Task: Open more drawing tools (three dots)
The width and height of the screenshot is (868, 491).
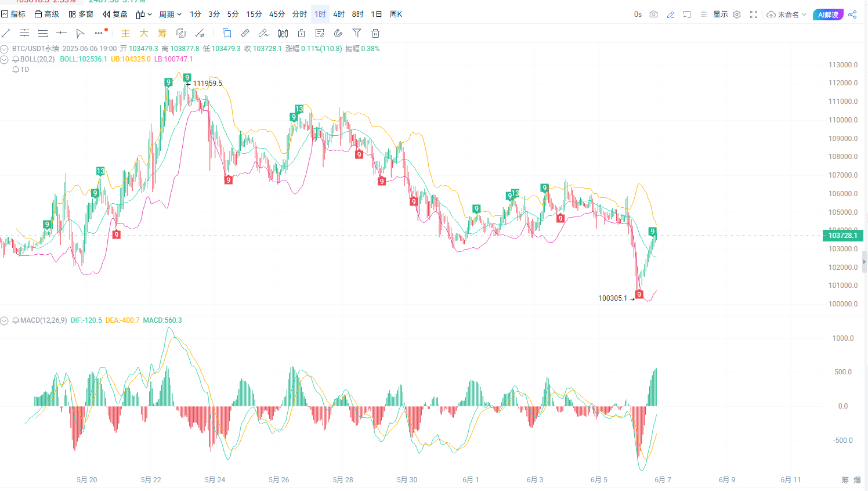Action: click(x=99, y=33)
